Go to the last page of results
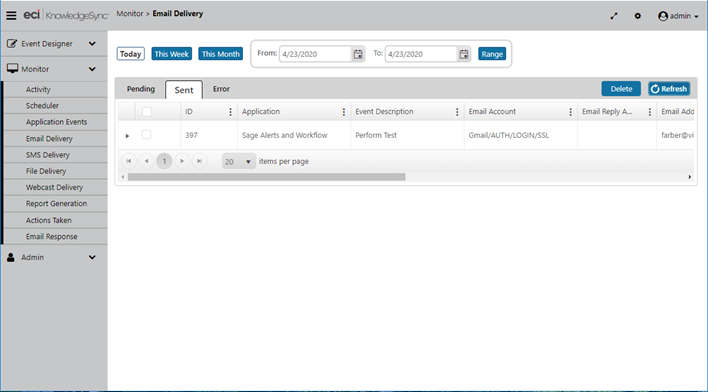 tap(200, 161)
